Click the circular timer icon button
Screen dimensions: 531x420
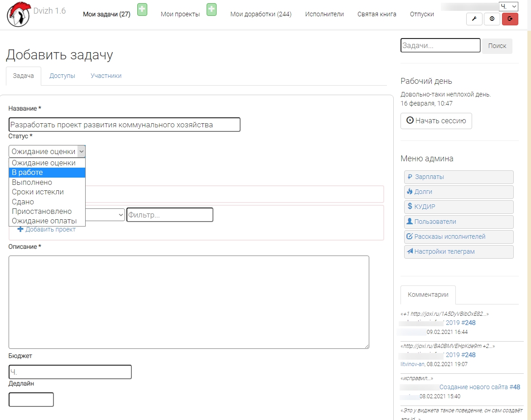(x=492, y=19)
